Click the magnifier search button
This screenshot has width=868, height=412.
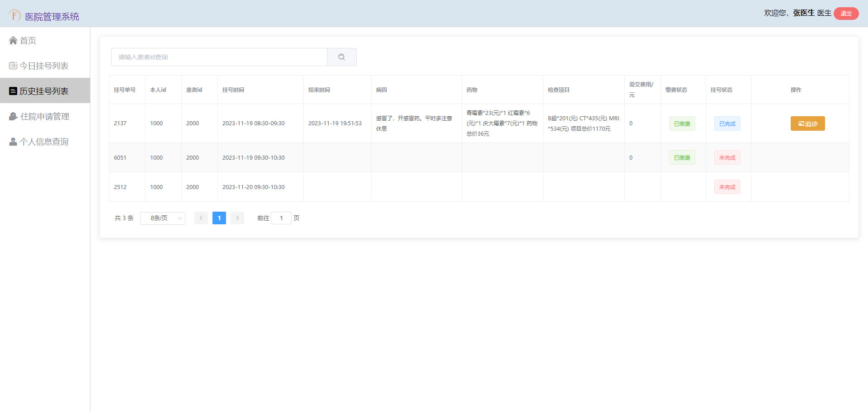342,57
